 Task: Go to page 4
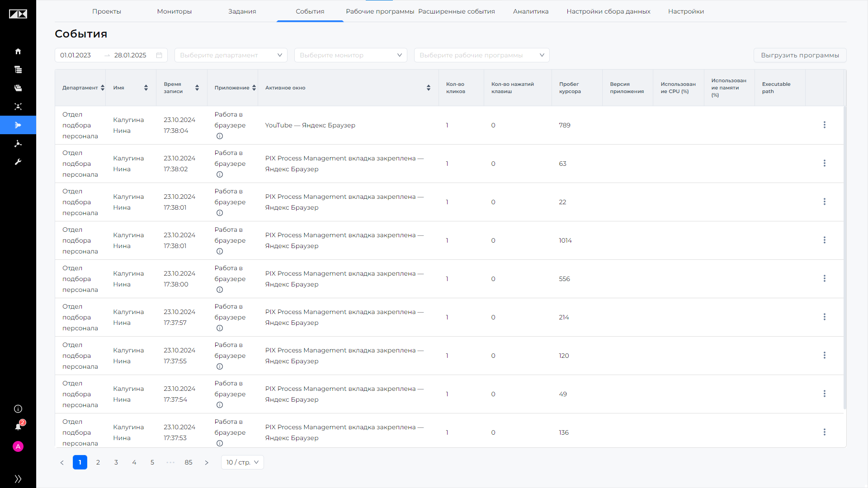click(134, 462)
